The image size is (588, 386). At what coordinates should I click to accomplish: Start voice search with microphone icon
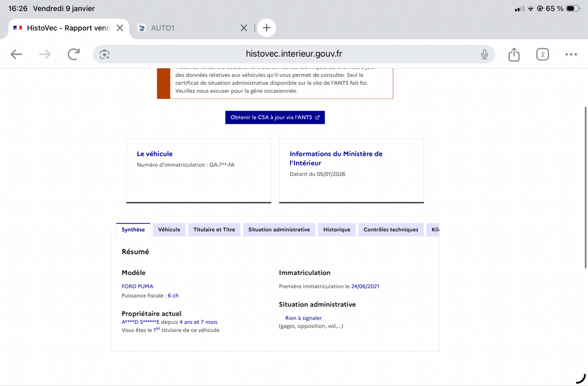tap(484, 54)
